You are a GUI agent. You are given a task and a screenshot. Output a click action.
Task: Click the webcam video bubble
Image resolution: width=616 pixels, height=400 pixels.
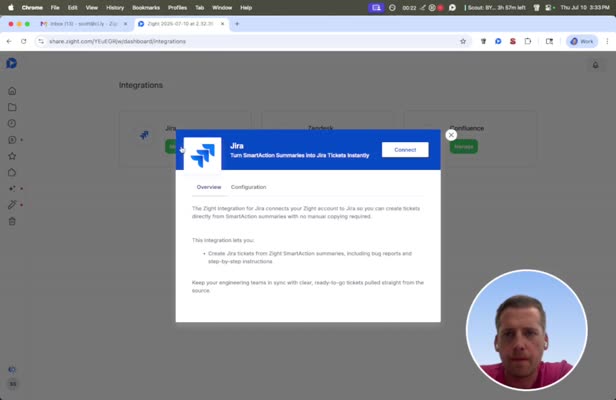527,330
